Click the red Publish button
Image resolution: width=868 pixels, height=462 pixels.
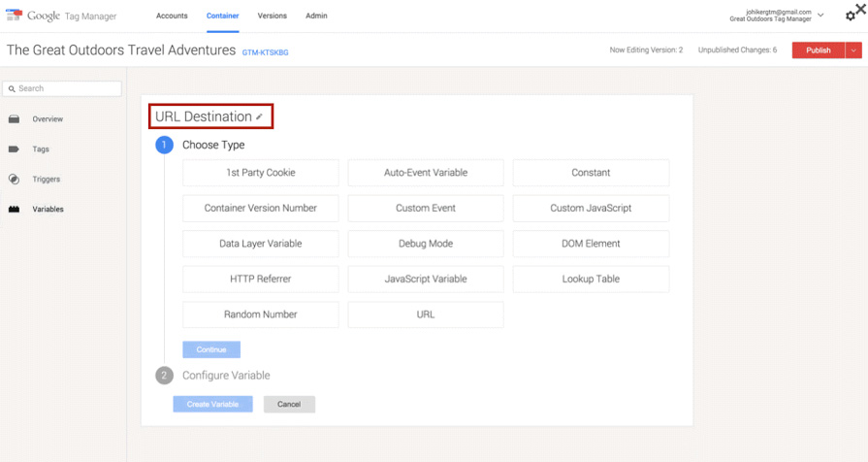click(819, 49)
